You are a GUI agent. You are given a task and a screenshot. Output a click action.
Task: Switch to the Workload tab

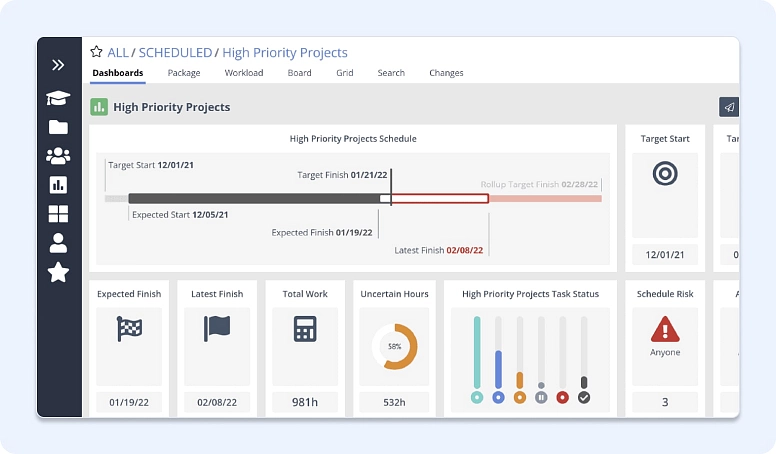tap(243, 73)
